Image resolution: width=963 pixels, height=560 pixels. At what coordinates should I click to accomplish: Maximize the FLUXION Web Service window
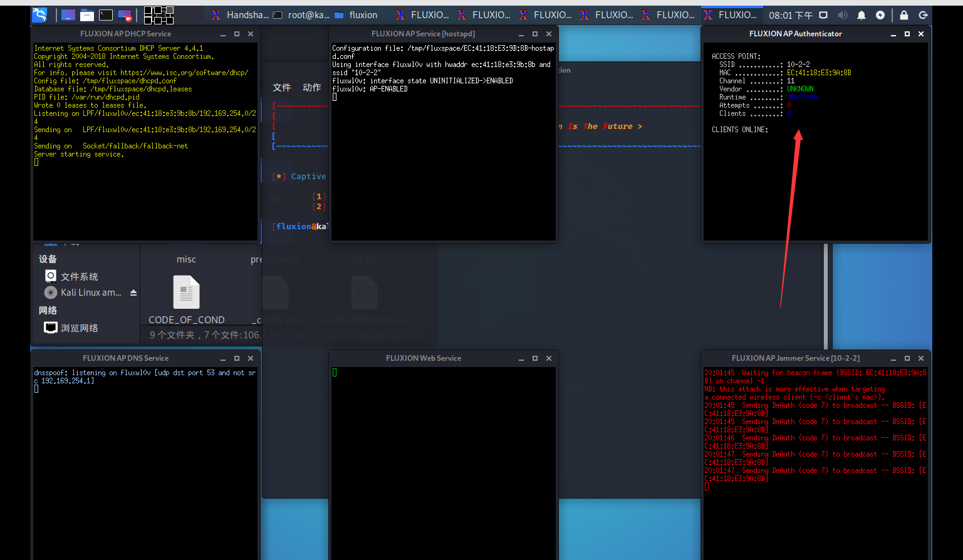coord(535,358)
